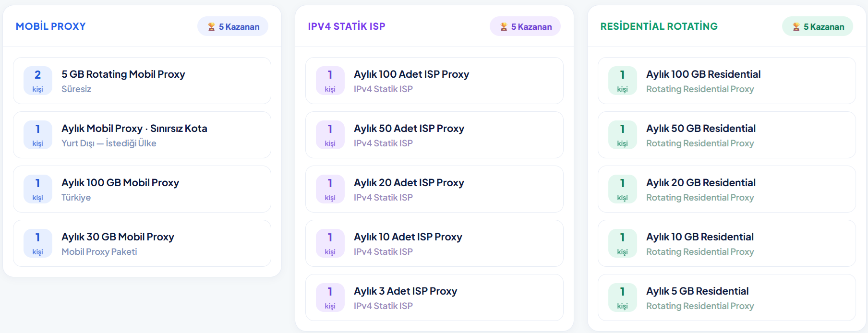Click the count badge for Aylık 5 GB Residential
The image size is (868, 333).
pos(623,297)
